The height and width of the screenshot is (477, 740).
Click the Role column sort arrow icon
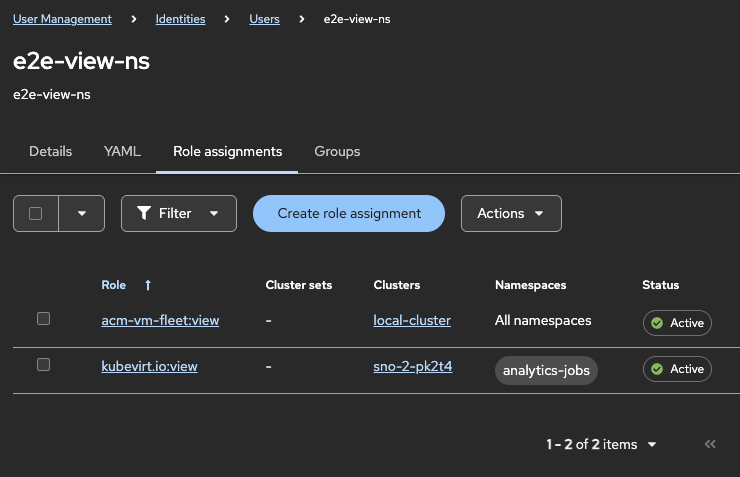click(x=148, y=285)
